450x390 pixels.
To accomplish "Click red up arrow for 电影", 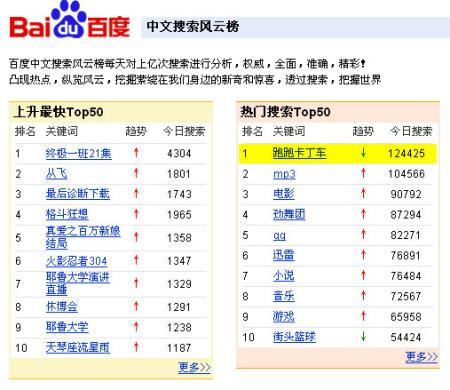I will tap(363, 193).
